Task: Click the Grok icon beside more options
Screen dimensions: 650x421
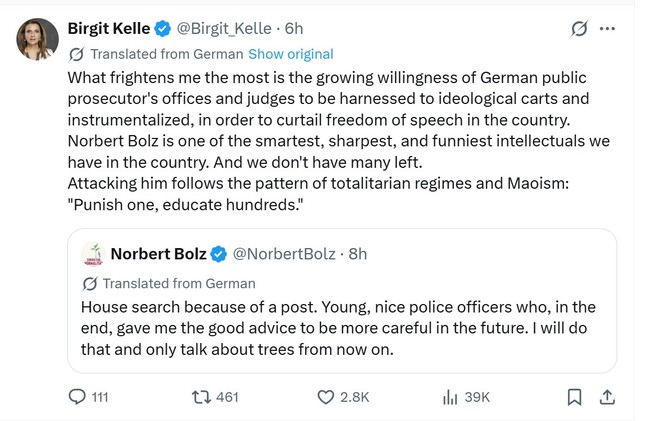Action: 578,29
